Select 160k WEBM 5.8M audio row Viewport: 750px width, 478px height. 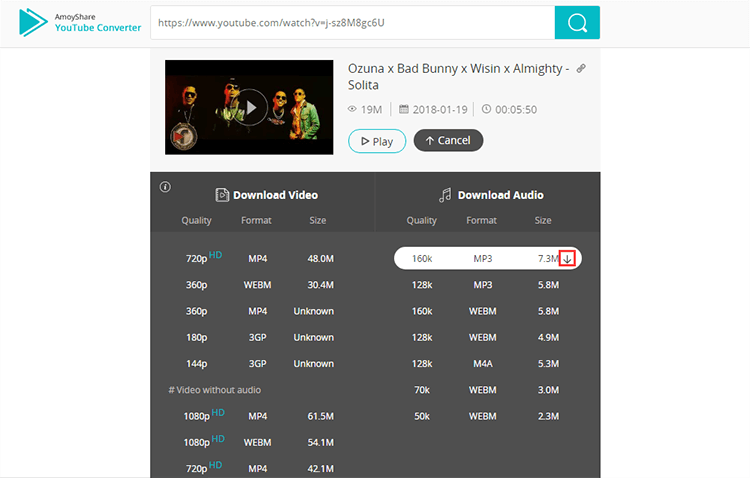pyautogui.click(x=487, y=311)
